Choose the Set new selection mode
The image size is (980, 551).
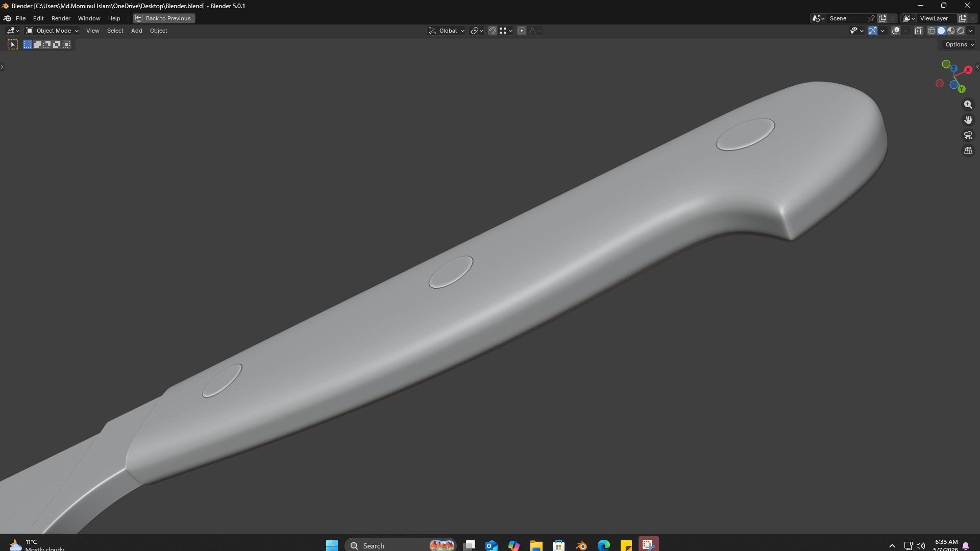[x=28, y=44]
